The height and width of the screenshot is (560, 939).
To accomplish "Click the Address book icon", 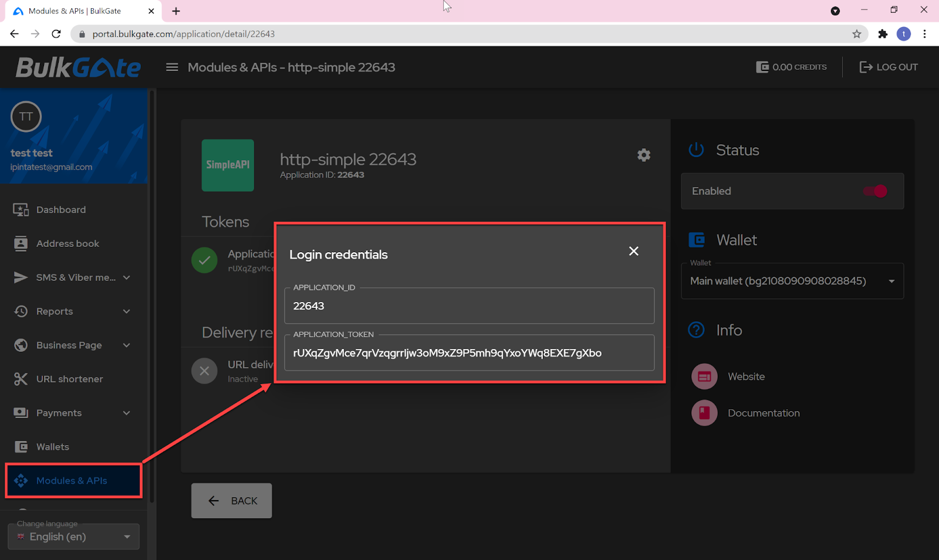I will pos(21,243).
